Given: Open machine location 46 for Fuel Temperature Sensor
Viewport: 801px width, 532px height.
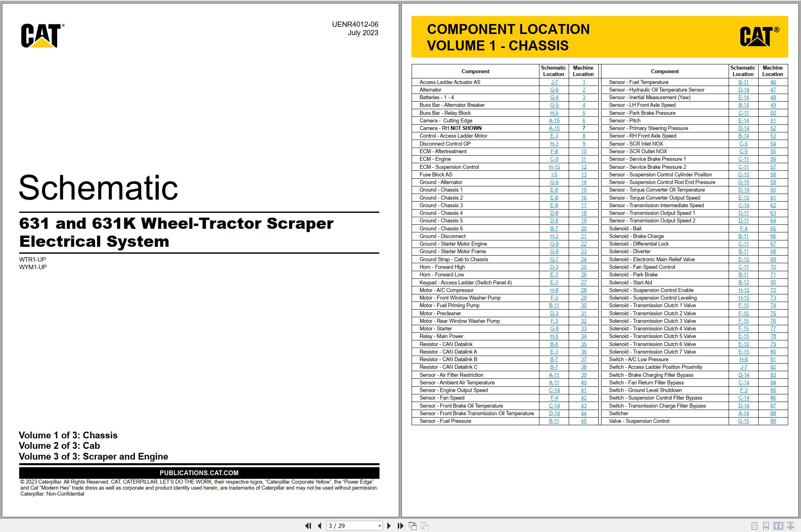Looking at the screenshot, I should (773, 82).
